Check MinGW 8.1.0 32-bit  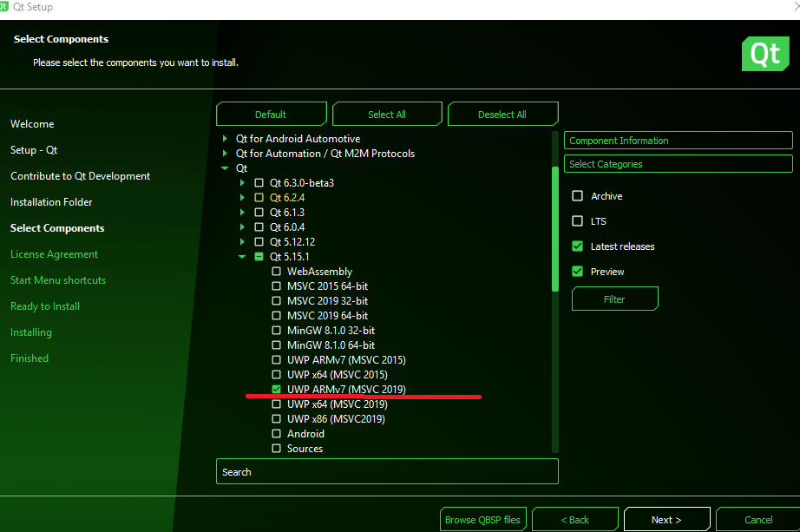pos(277,331)
